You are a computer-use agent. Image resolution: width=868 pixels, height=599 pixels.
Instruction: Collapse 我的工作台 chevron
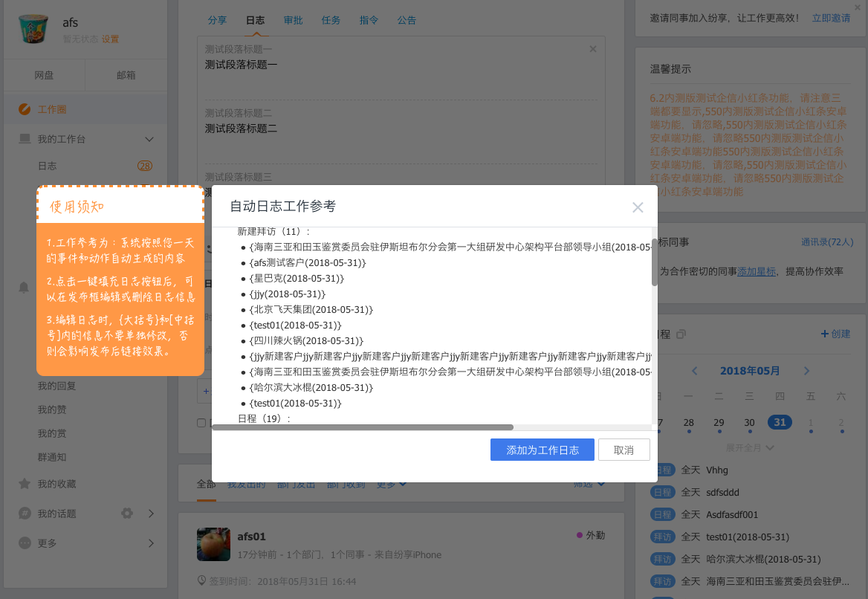pyautogui.click(x=149, y=139)
